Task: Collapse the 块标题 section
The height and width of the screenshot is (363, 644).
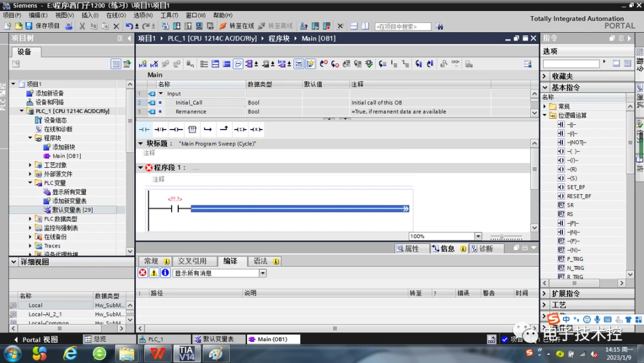Action: click(x=141, y=143)
